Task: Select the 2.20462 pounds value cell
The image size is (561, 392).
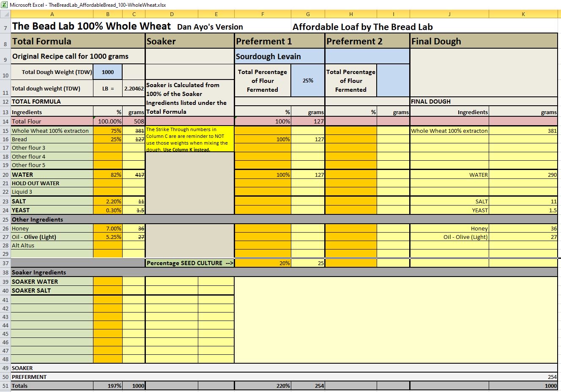Action: coord(134,88)
